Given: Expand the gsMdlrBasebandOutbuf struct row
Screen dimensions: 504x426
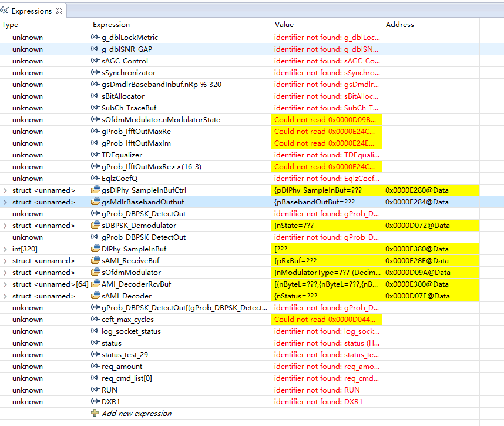Looking at the screenshot, I should [x=5, y=202].
